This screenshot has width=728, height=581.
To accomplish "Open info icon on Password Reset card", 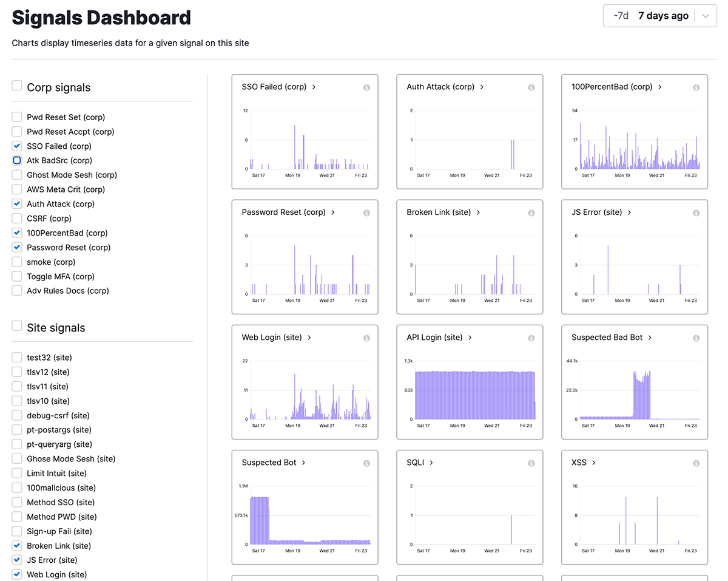I will pyautogui.click(x=366, y=213).
